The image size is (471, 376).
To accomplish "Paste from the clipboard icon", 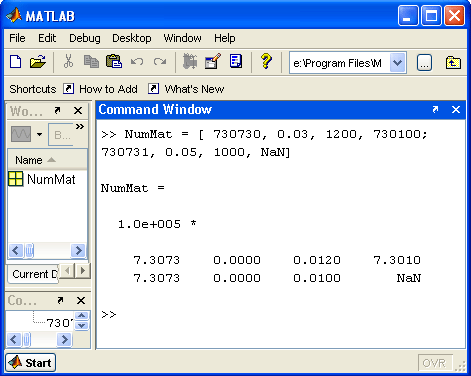I will click(114, 62).
